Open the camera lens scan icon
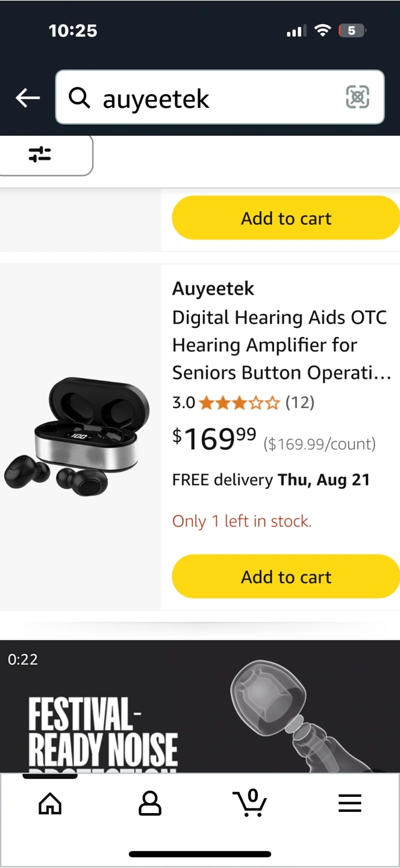The width and height of the screenshot is (400, 868). (x=357, y=98)
